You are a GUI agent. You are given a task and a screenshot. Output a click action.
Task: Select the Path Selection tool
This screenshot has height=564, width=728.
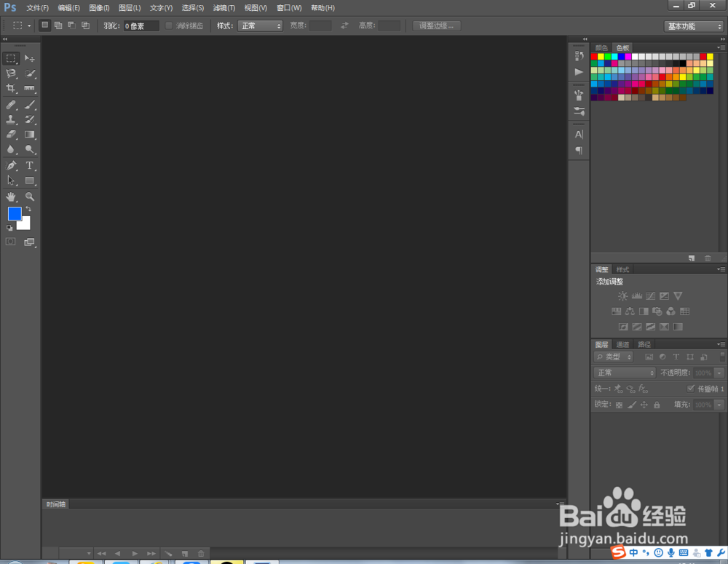(x=11, y=180)
